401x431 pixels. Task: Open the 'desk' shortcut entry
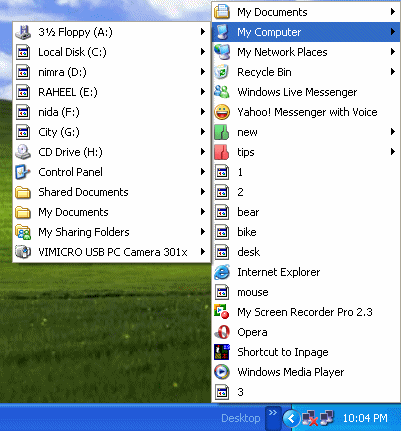(306, 252)
